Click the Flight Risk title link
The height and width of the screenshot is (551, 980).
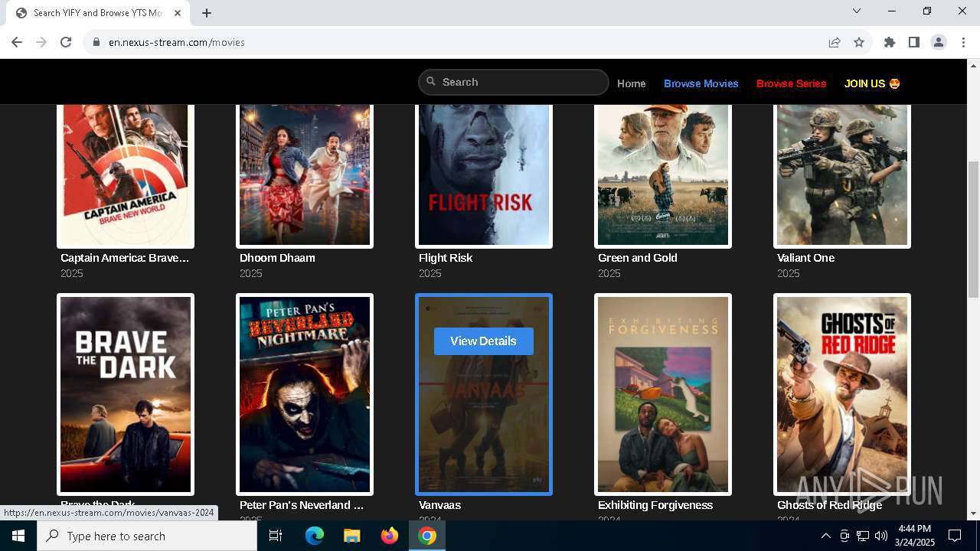point(446,258)
